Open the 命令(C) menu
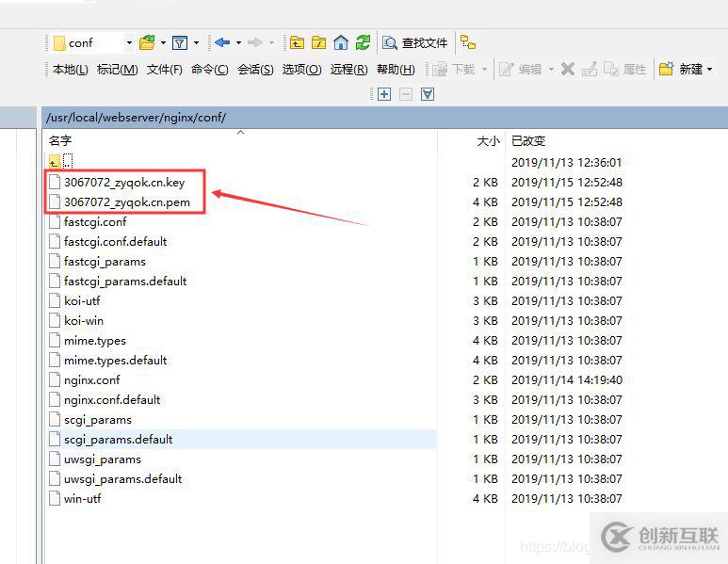 click(x=209, y=70)
